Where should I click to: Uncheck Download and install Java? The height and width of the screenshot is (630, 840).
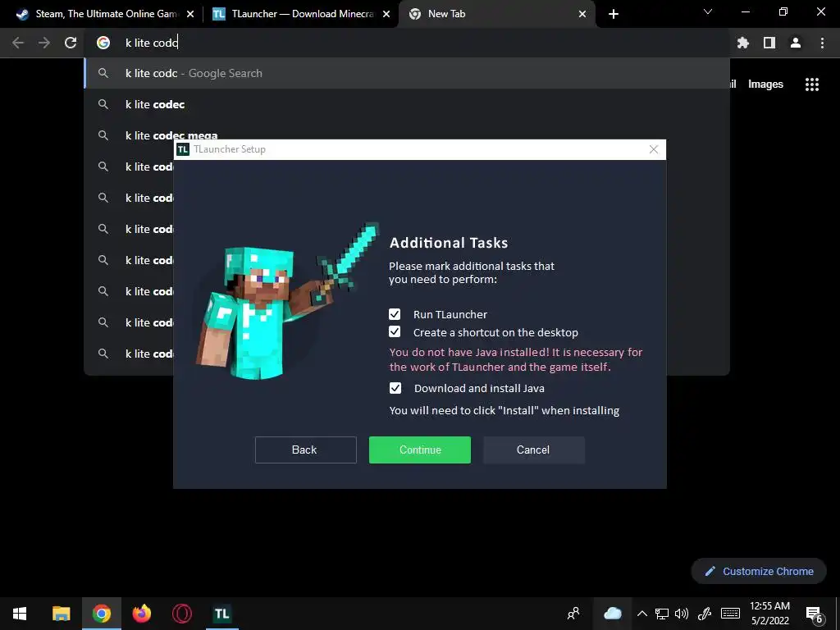click(x=395, y=388)
